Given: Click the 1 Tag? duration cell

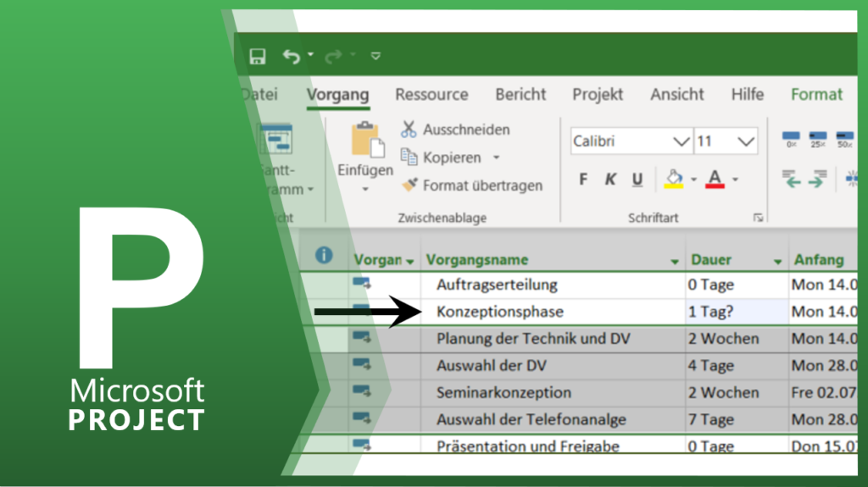Looking at the screenshot, I should coord(737,312).
